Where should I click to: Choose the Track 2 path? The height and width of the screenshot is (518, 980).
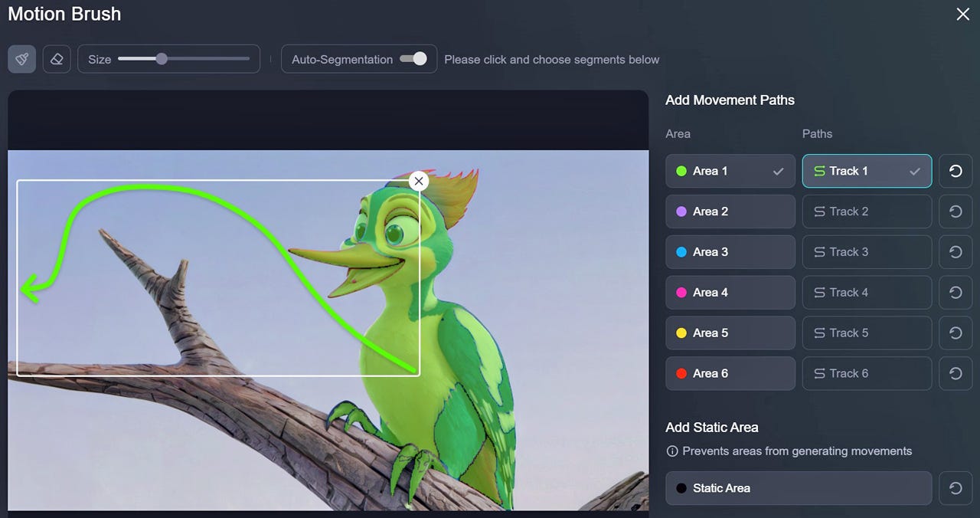pyautogui.click(x=867, y=211)
